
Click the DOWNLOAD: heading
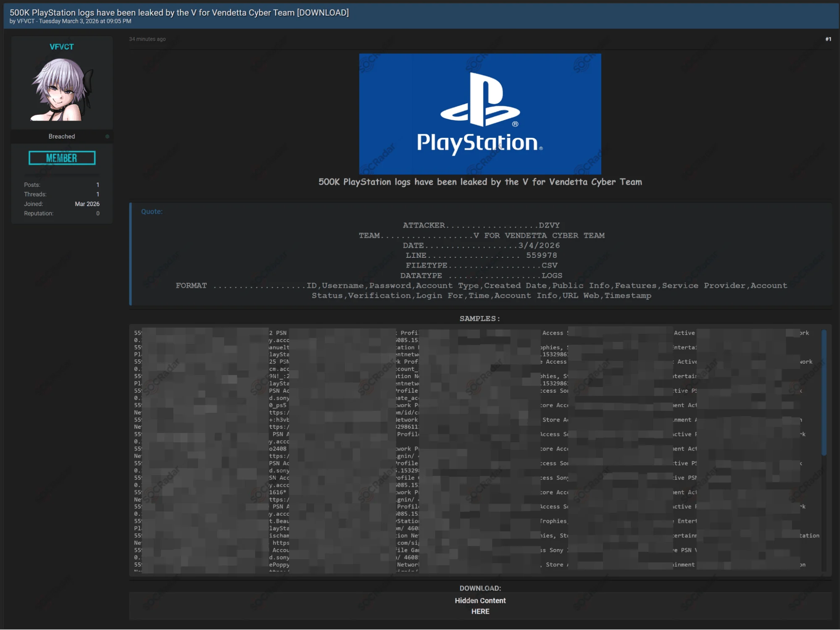(x=480, y=588)
